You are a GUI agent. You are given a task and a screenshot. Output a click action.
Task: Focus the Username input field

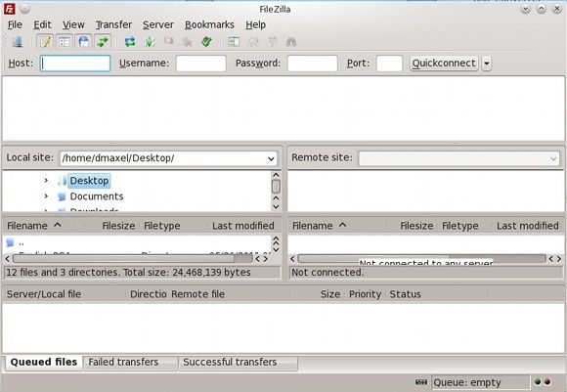(x=201, y=64)
